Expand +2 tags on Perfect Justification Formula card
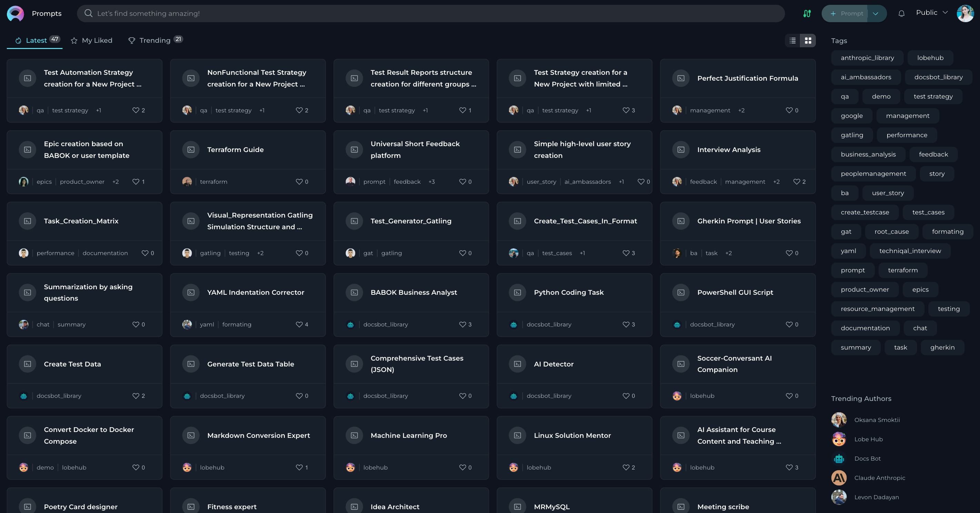 [x=741, y=110]
